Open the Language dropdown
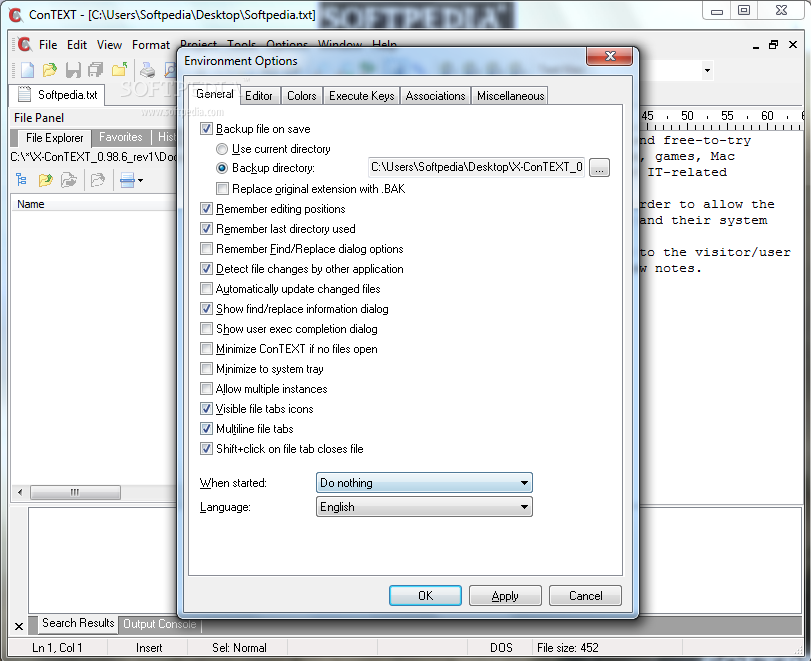 coord(424,507)
